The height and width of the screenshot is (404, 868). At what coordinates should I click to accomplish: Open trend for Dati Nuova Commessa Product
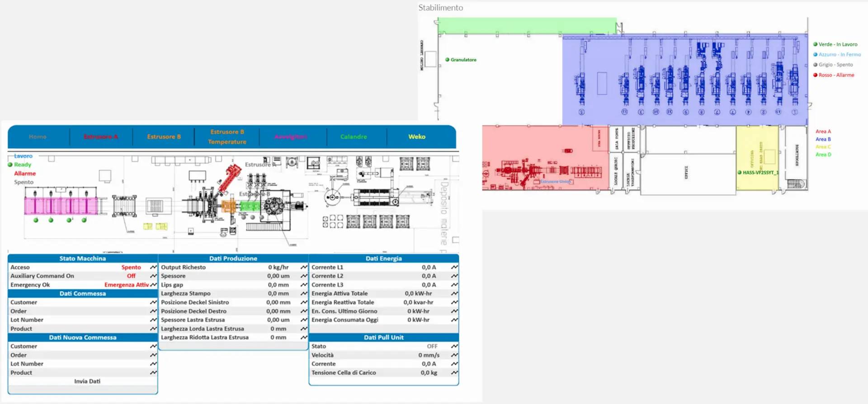coord(153,373)
